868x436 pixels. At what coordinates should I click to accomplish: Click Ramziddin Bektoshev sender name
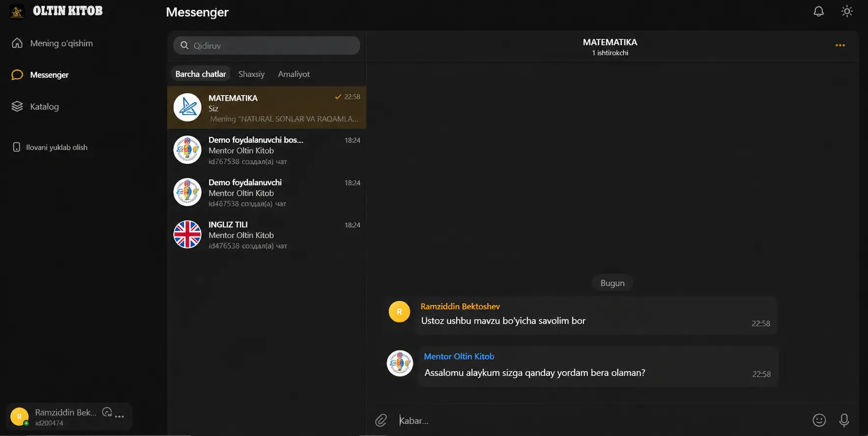pyautogui.click(x=460, y=307)
